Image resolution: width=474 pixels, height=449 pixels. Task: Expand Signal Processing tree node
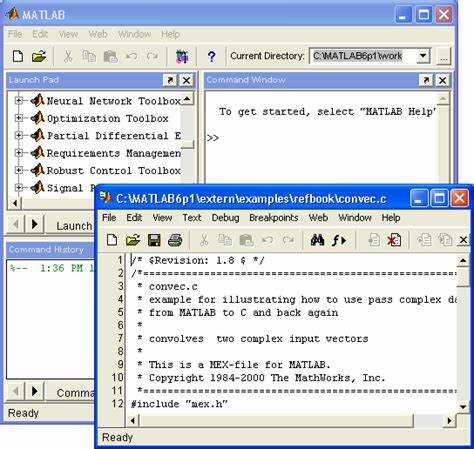tap(19, 187)
